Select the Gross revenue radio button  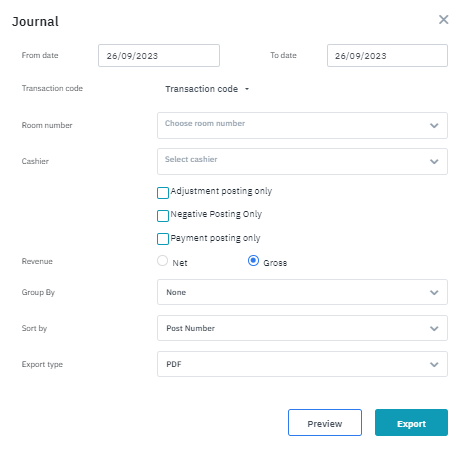[x=253, y=261]
